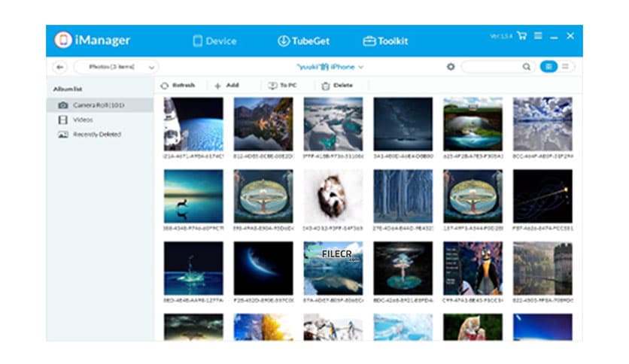Image resolution: width=629 pixels, height=364 pixels.
Task: Select the cave waterfall photo
Action: (473, 124)
